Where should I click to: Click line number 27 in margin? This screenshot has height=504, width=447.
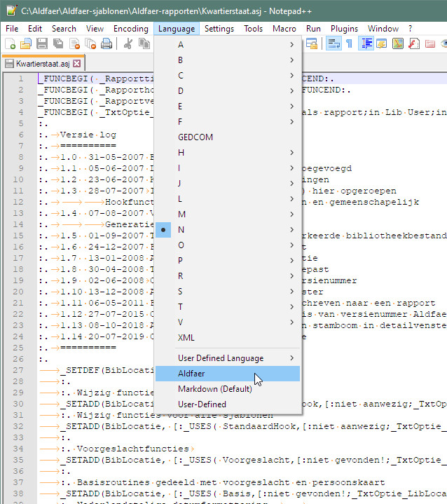[x=18, y=370]
